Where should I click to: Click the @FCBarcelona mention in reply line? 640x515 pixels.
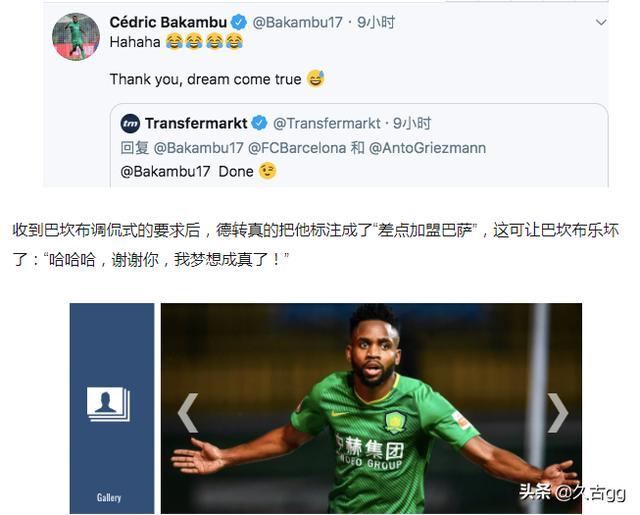point(297,148)
